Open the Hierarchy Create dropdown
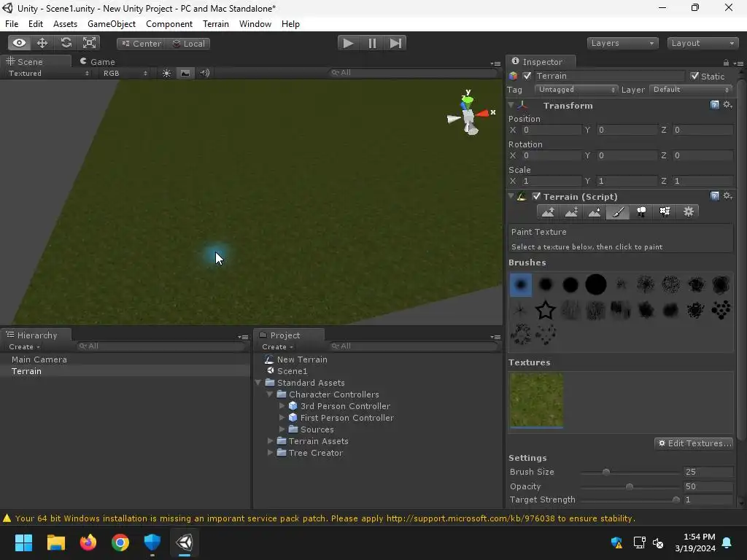 click(24, 346)
